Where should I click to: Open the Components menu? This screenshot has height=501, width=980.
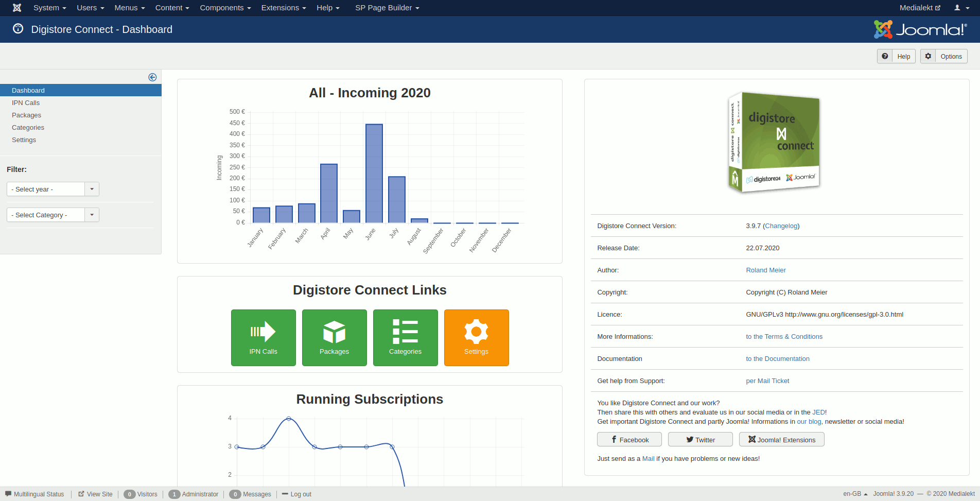pos(225,8)
